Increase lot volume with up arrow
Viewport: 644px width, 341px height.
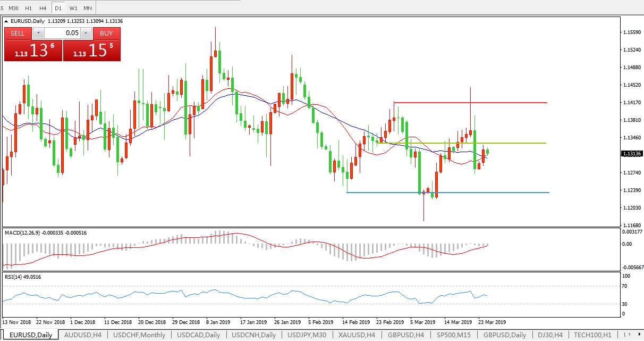[86, 33]
